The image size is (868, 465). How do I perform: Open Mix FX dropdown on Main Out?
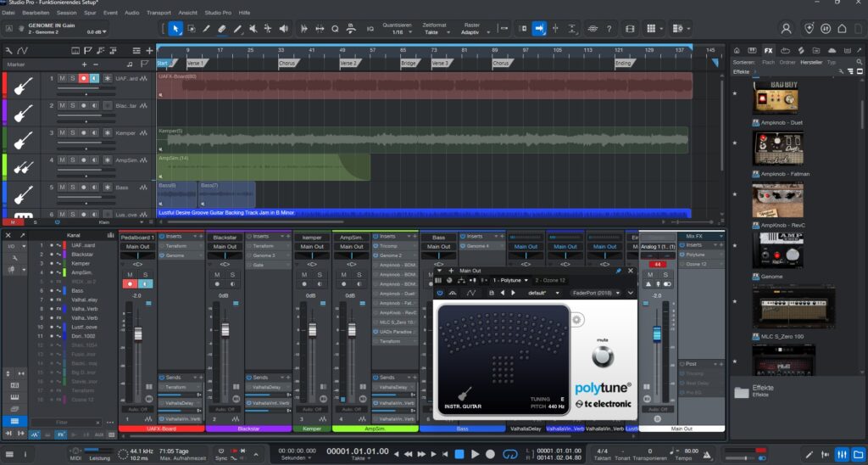pos(721,236)
